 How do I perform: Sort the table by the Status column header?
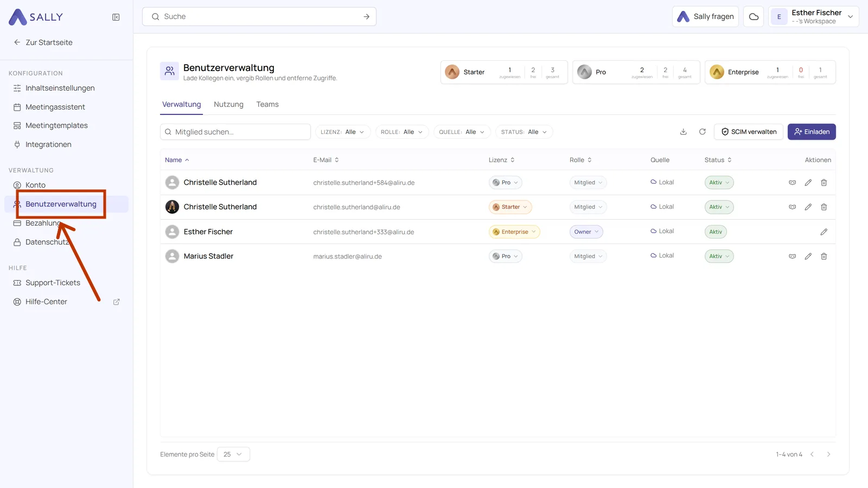tap(718, 160)
